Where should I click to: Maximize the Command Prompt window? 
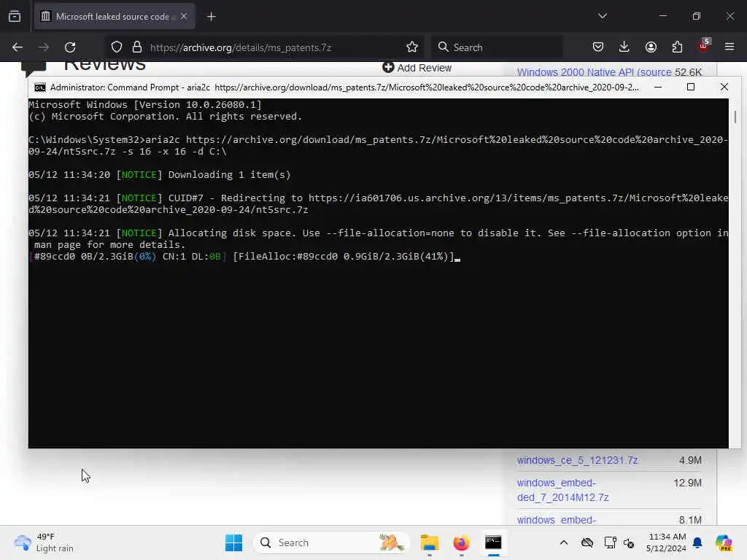tap(691, 87)
